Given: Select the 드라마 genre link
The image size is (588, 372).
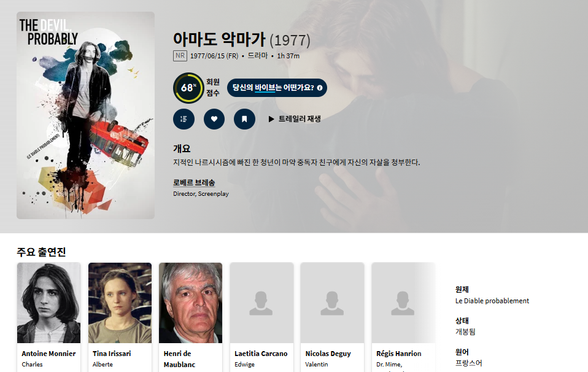Looking at the screenshot, I should pyautogui.click(x=258, y=55).
